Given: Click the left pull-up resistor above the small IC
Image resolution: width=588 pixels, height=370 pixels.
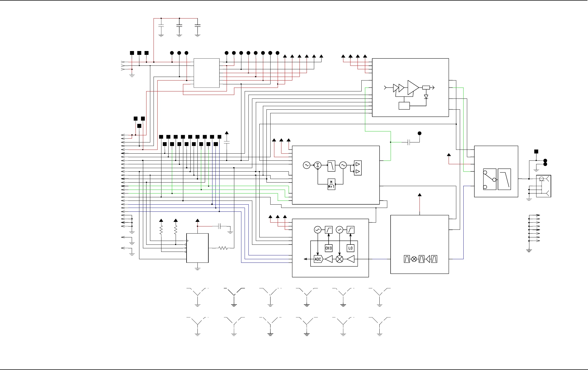Looking at the screenshot, I should tap(161, 230).
